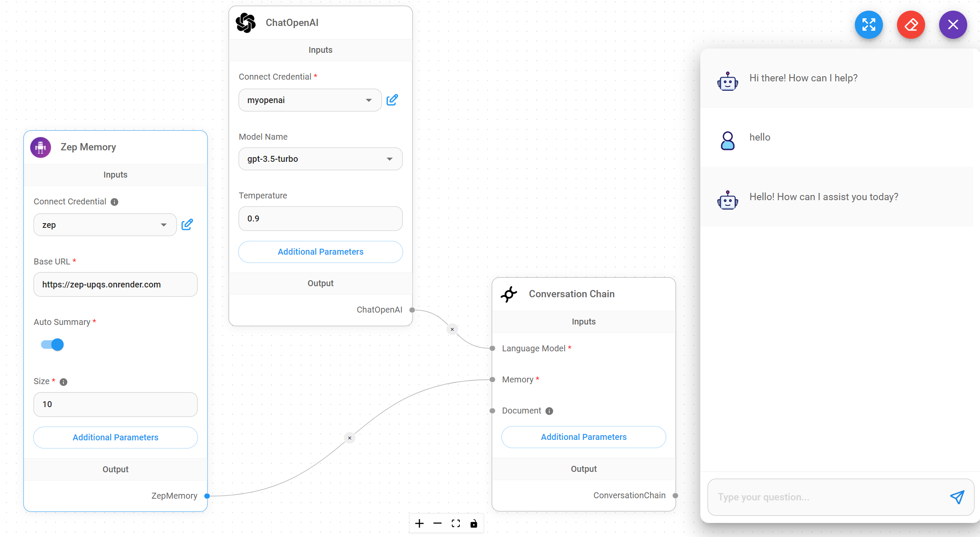
Task: Send message with paper plane icon
Action: (957, 497)
